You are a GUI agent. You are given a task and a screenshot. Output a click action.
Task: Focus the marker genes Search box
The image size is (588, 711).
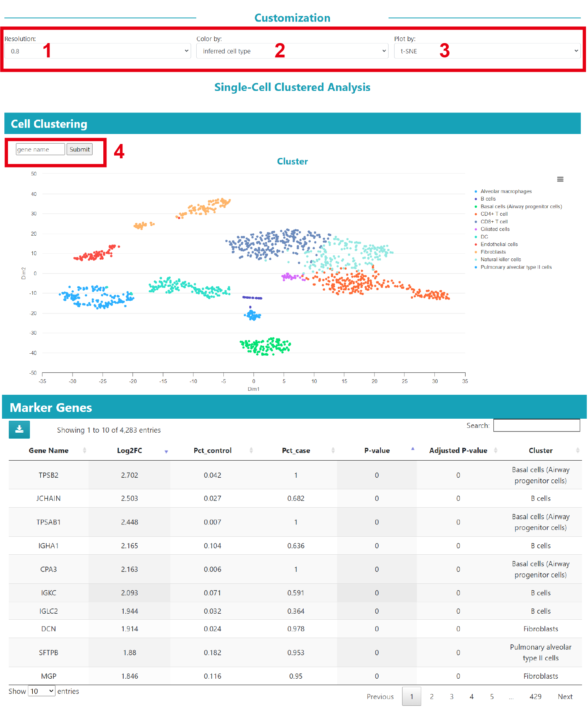point(537,425)
